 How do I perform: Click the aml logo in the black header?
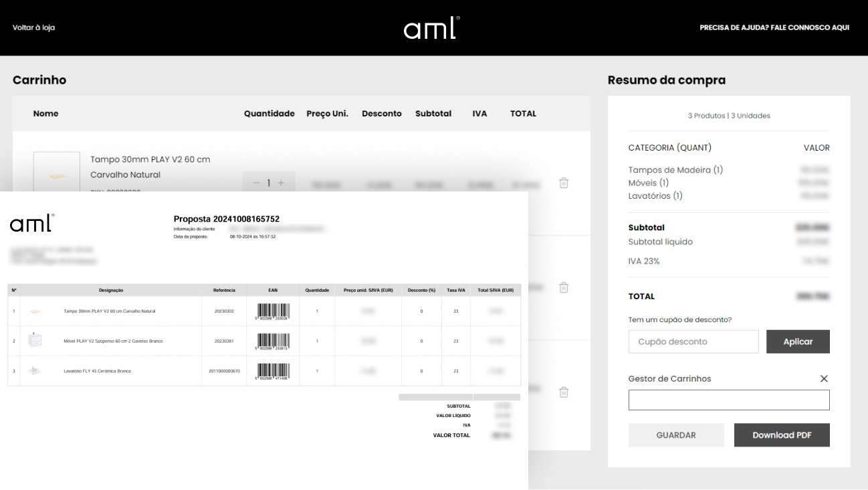coord(431,28)
